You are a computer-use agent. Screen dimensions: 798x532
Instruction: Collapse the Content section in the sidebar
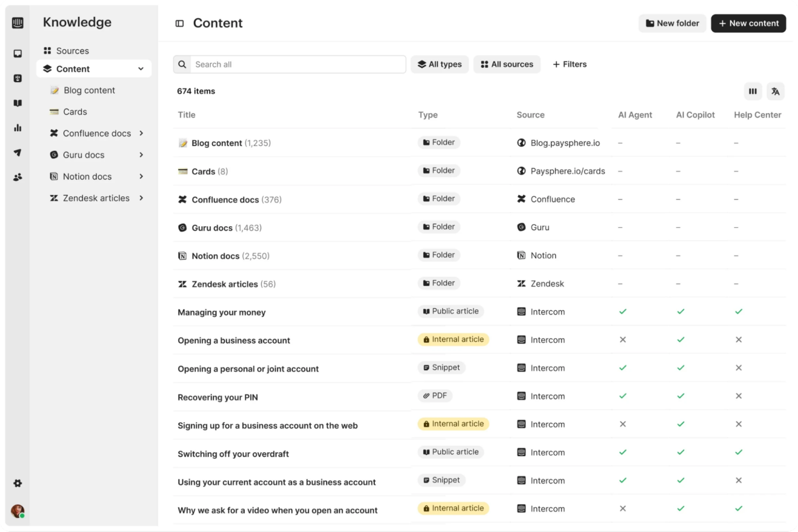click(x=141, y=68)
